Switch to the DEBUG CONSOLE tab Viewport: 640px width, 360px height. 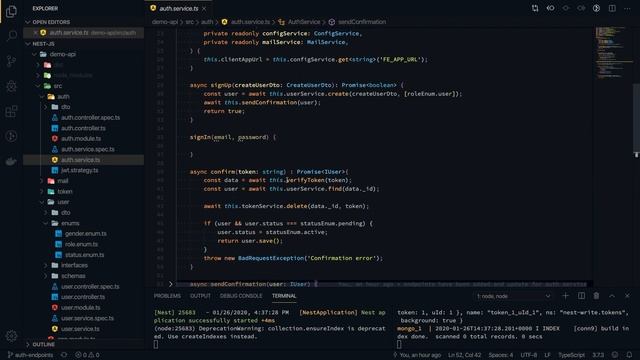[x=241, y=296]
